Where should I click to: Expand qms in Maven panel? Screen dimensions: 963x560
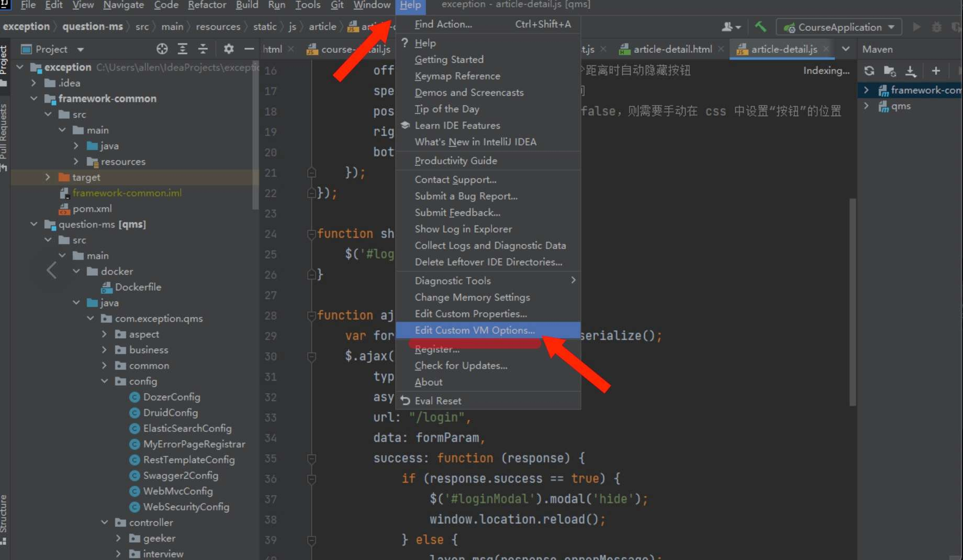[866, 106]
